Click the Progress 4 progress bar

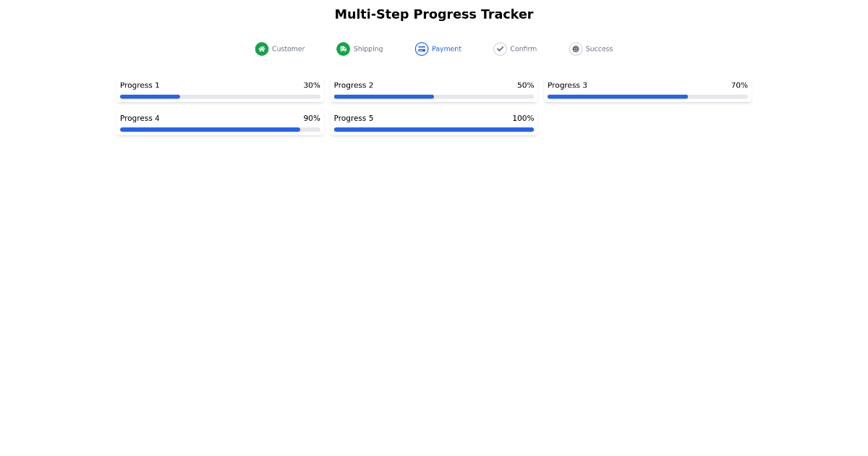pyautogui.click(x=220, y=130)
